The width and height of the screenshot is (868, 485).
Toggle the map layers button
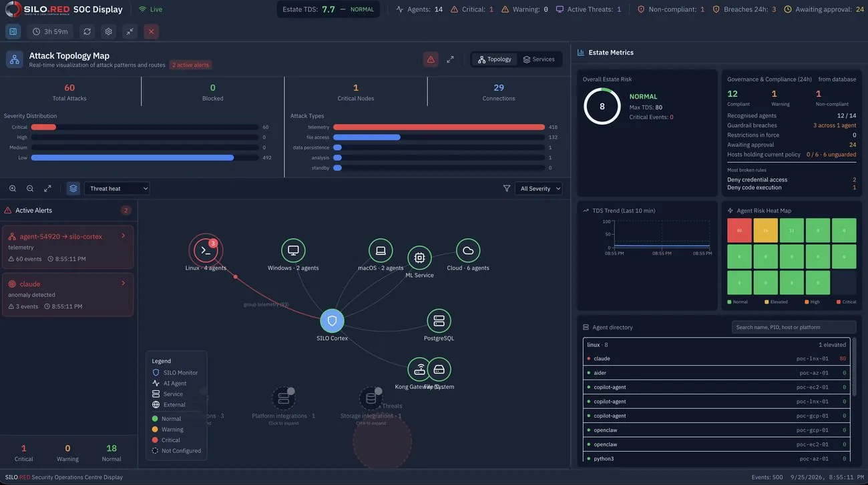coord(73,189)
